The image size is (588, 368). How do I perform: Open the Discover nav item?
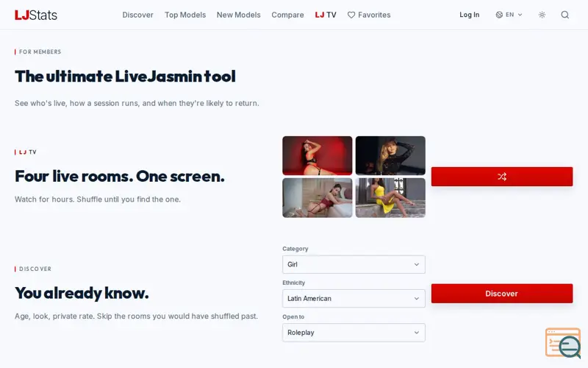tap(137, 15)
